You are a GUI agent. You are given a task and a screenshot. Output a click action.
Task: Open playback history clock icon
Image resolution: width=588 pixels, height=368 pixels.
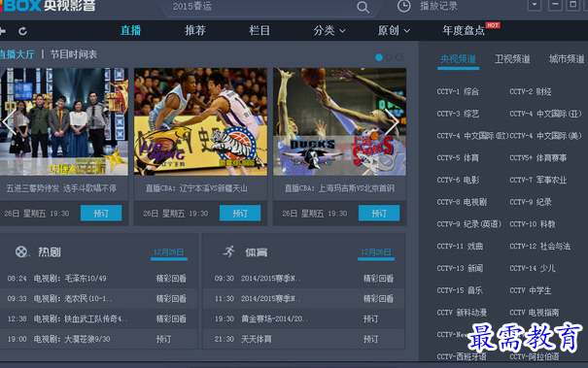pos(404,6)
